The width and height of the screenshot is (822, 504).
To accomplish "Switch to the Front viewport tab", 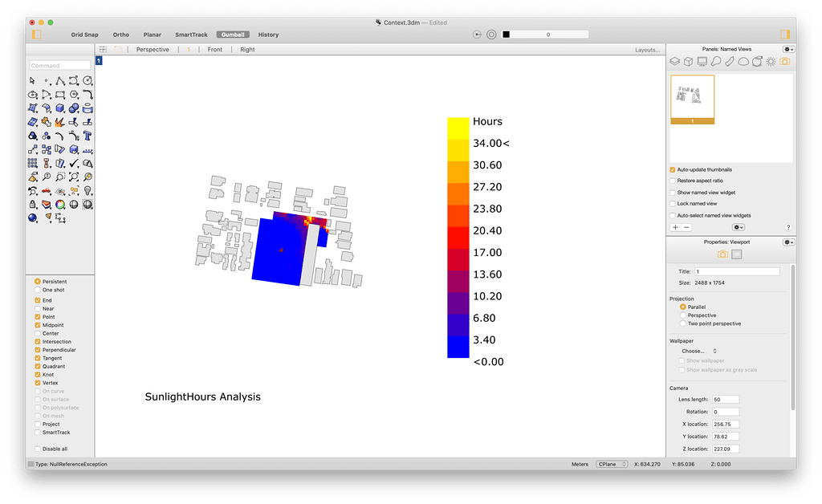I will 214,49.
